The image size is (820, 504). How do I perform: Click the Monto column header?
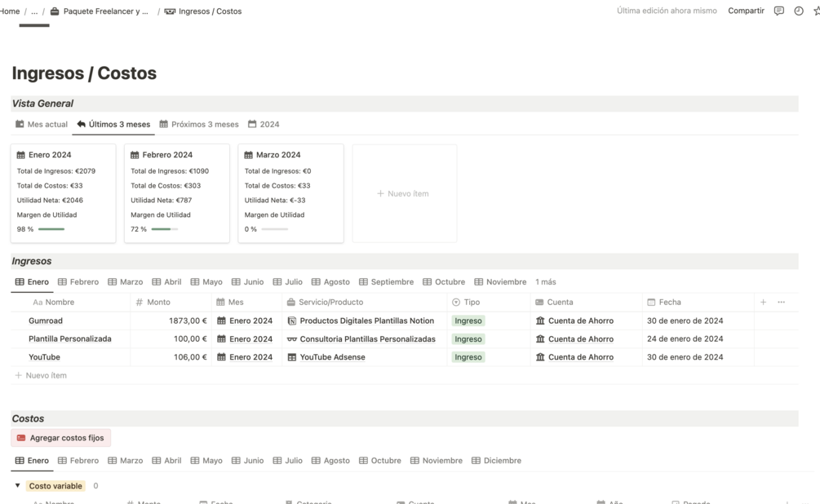click(x=171, y=303)
